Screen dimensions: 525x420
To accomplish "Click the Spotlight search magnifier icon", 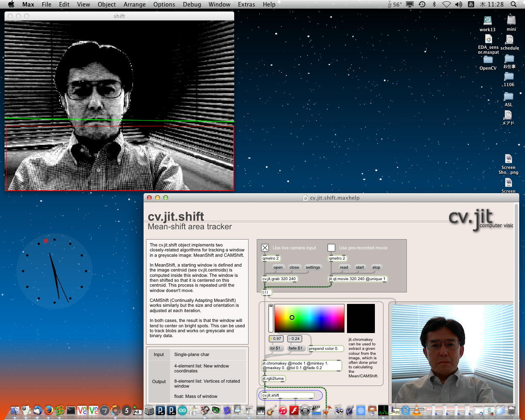I will point(513,5).
